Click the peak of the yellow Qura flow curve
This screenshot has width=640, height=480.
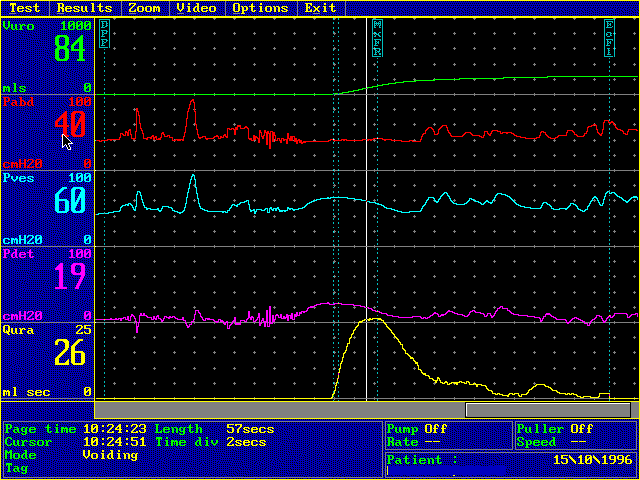[373, 319]
